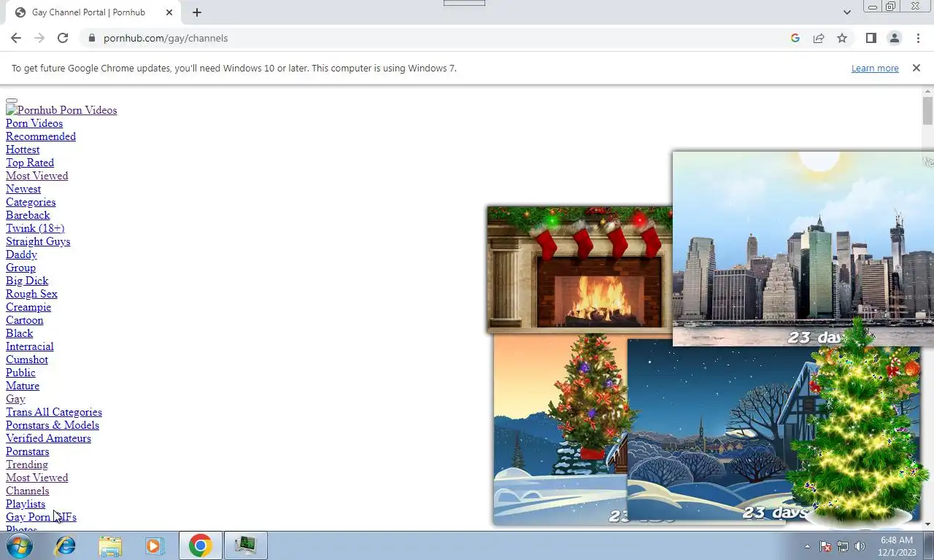Open the volume speaker icon
The image size is (934, 560).
click(x=860, y=546)
